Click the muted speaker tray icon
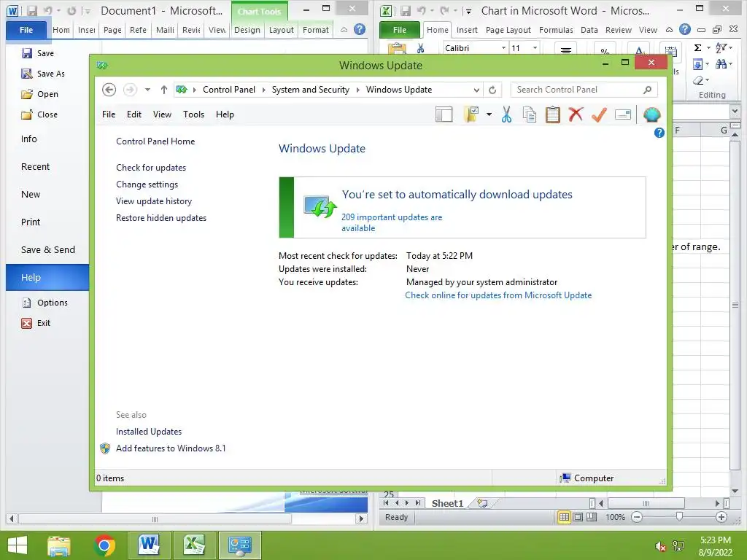Image resolution: width=747 pixels, height=560 pixels. (x=660, y=546)
